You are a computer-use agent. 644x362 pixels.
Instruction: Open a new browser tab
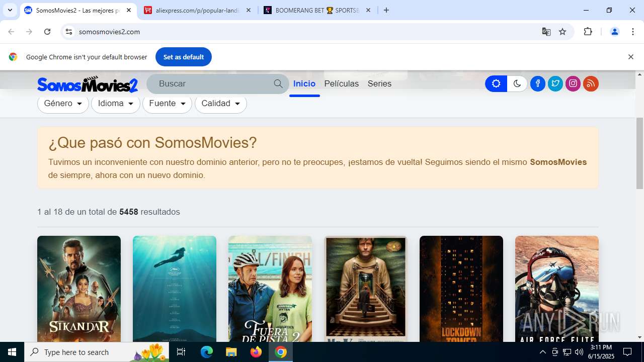(x=386, y=10)
